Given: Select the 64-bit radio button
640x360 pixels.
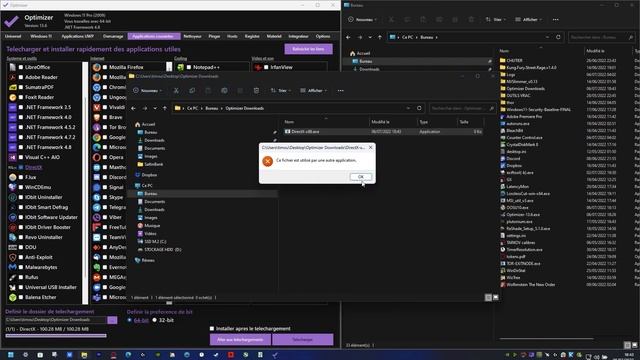Looking at the screenshot, I should 129,320.
